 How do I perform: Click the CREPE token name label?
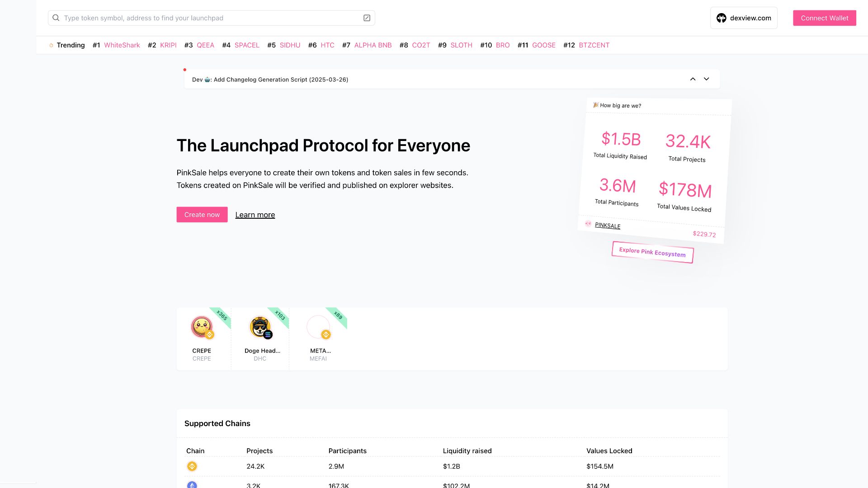202,351
